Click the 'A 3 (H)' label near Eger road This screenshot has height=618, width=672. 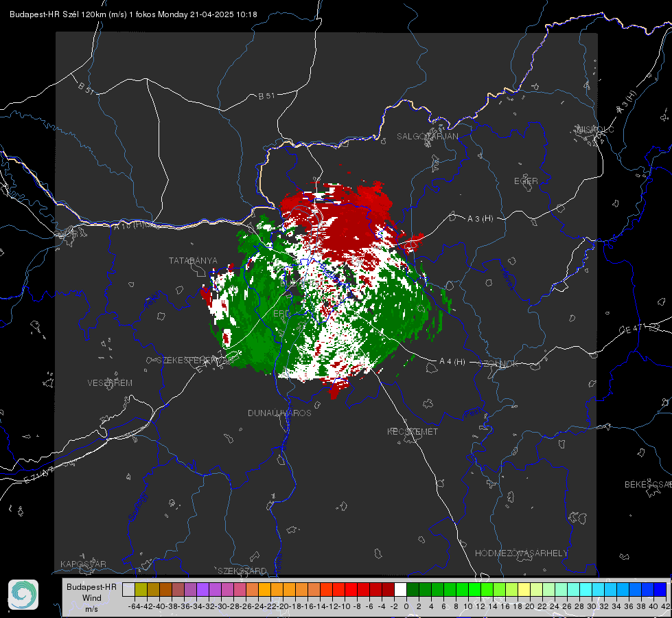[480, 219]
